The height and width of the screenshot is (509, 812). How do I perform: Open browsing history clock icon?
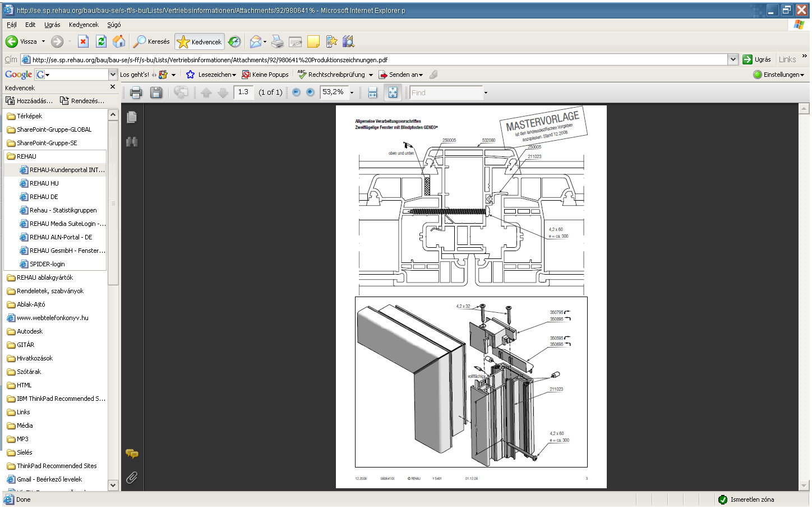234,41
